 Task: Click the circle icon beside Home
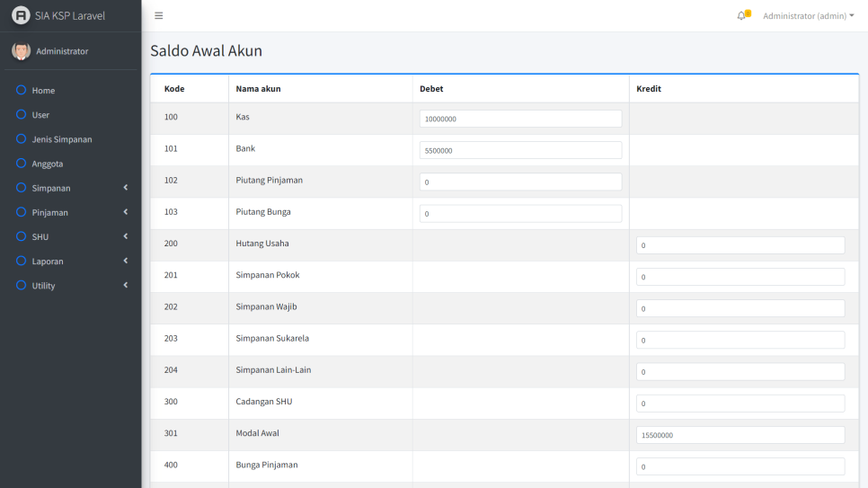(21, 90)
